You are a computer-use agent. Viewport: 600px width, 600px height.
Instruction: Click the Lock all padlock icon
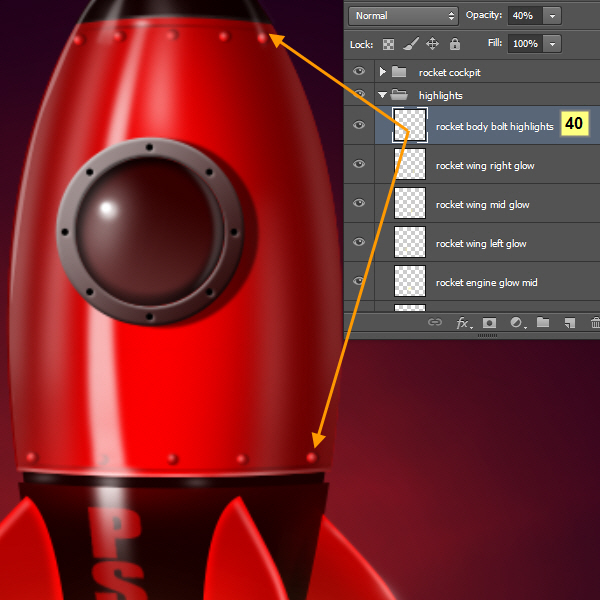tap(455, 44)
